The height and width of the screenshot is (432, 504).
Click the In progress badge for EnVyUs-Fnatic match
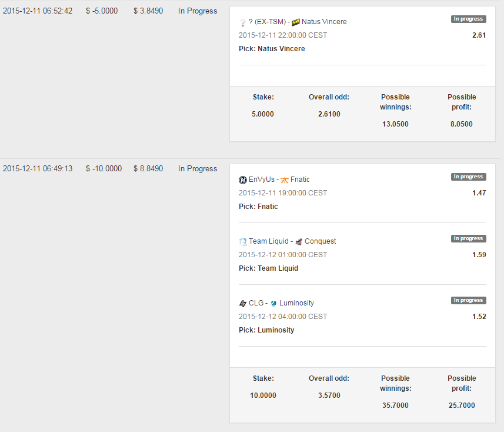468,177
